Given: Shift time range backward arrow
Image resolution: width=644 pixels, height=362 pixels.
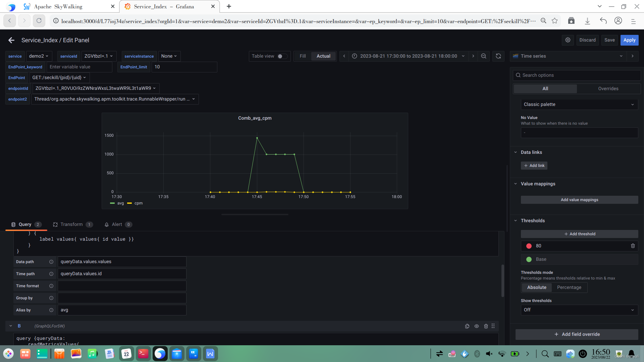Looking at the screenshot, I should point(344,56).
